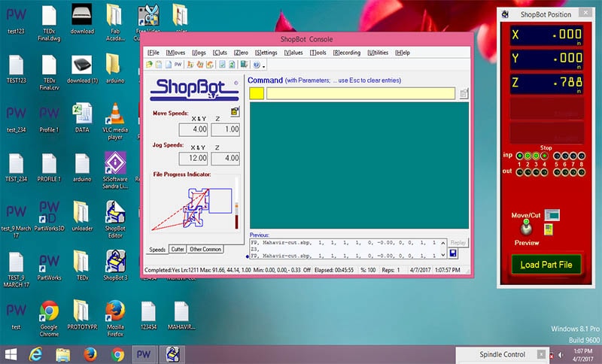Open Mozilla Firefox desktop shortcut
Viewport: 602px width, 364px height.
point(115,318)
